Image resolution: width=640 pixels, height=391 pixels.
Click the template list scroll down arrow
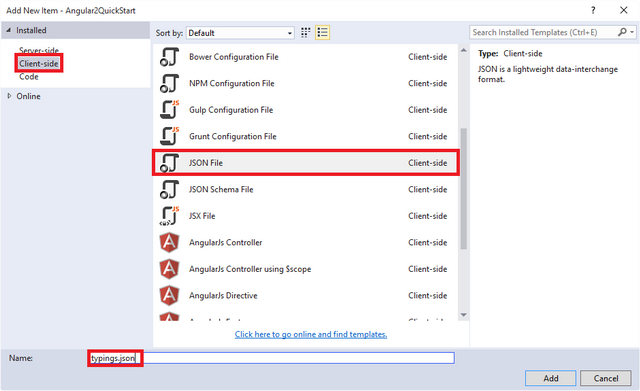pyautogui.click(x=463, y=315)
